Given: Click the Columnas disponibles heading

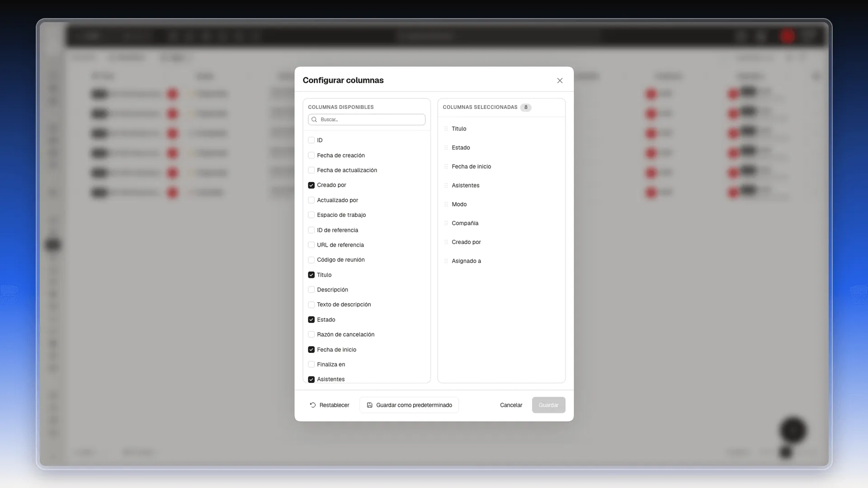Looking at the screenshot, I should tap(341, 108).
